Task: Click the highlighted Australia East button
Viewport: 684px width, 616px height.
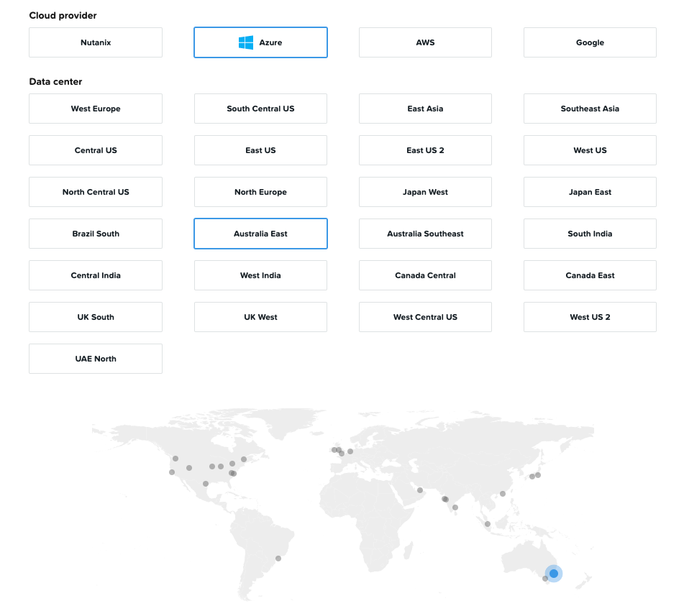Action: [260, 234]
